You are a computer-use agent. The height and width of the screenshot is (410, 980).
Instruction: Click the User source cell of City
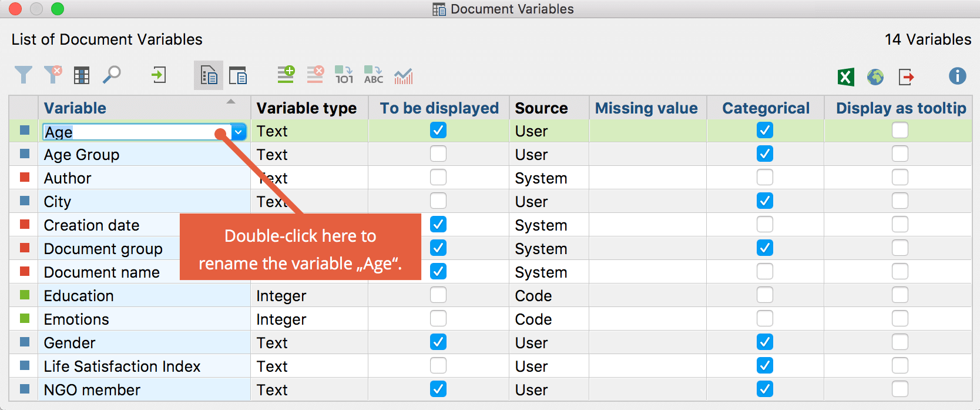(x=549, y=201)
